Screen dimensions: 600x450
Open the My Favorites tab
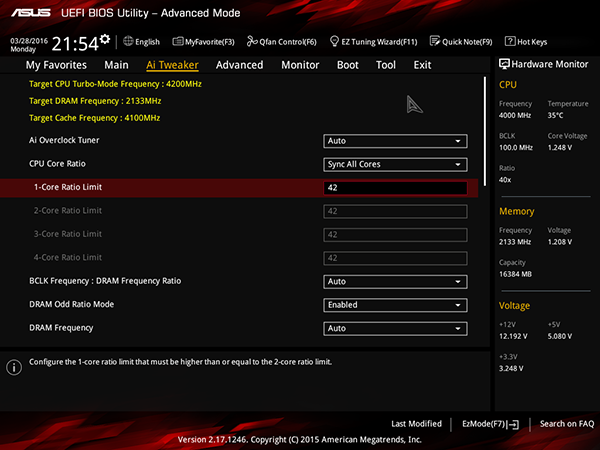coord(56,65)
